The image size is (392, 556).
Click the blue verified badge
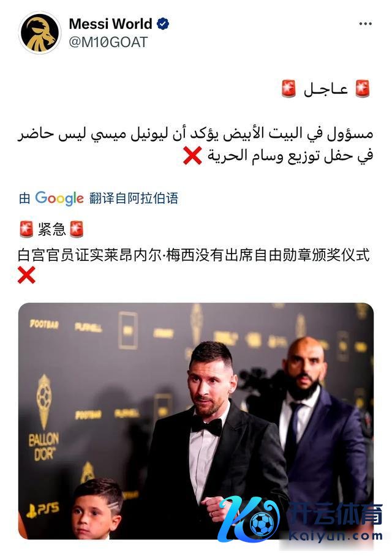point(163,24)
